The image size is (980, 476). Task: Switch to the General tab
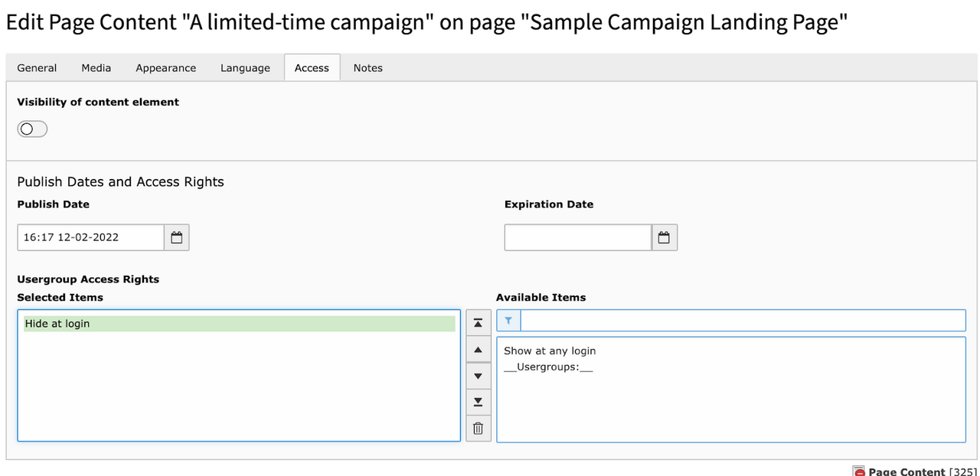[37, 67]
